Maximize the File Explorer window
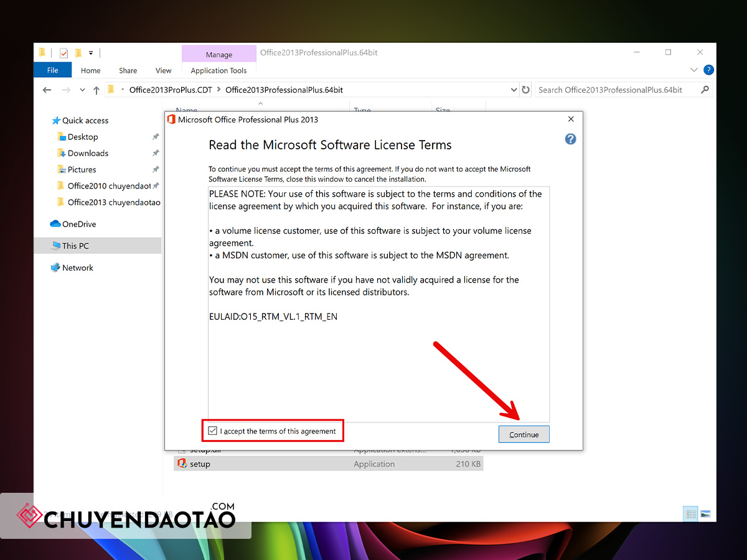Viewport: 747px width, 560px height. [x=668, y=53]
